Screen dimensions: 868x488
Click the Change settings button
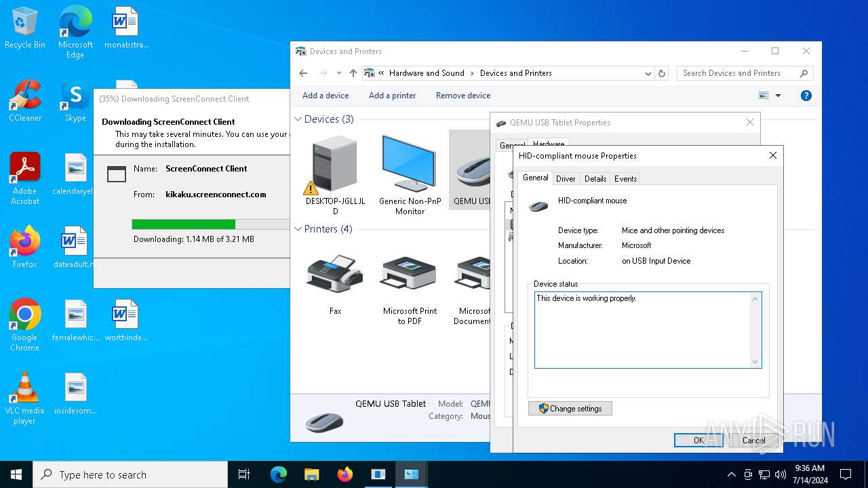click(570, 409)
